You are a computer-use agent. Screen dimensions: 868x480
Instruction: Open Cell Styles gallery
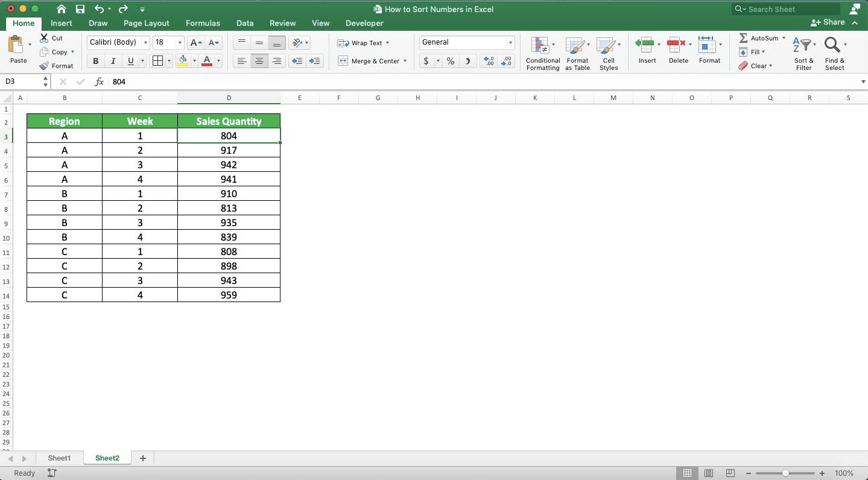(x=609, y=53)
